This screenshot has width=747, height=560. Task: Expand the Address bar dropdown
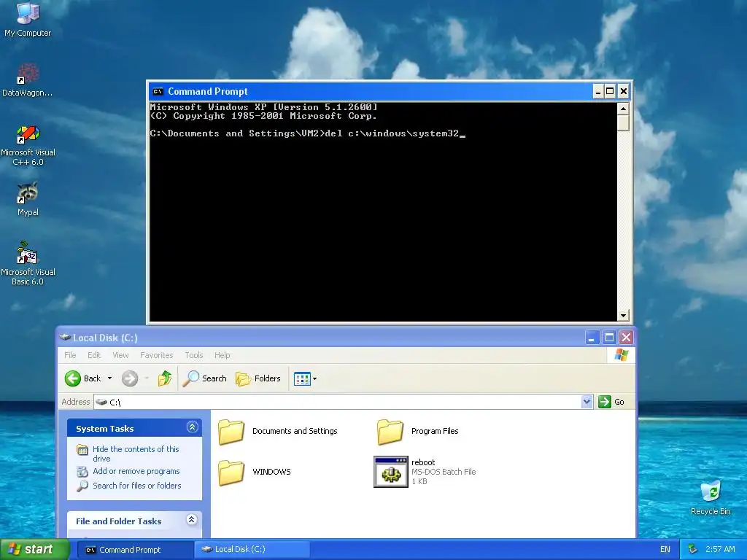(x=587, y=402)
